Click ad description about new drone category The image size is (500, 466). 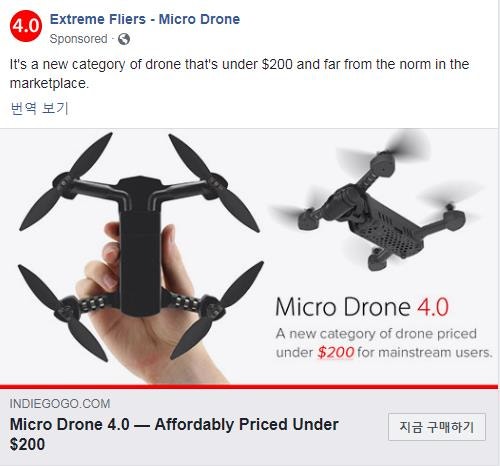click(239, 74)
